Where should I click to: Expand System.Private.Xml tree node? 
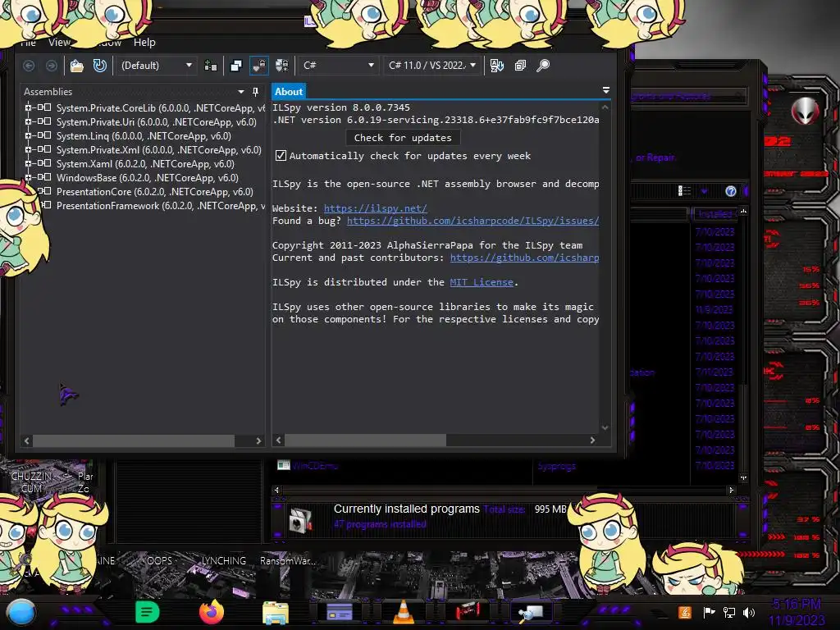pos(28,149)
